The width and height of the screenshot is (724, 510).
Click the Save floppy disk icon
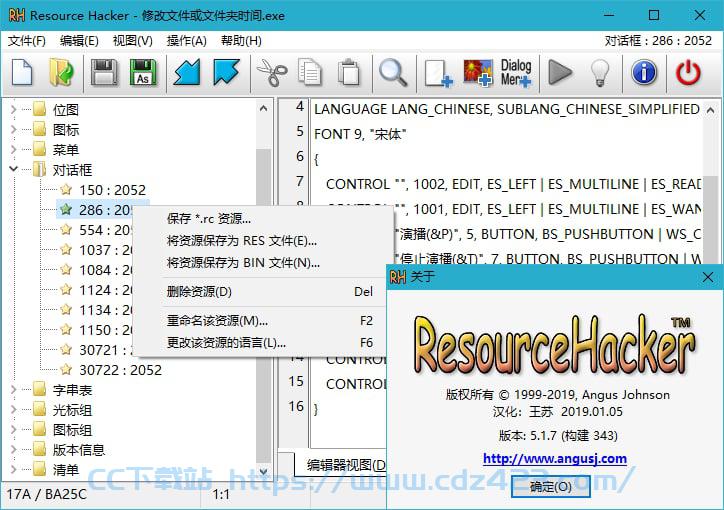point(103,72)
